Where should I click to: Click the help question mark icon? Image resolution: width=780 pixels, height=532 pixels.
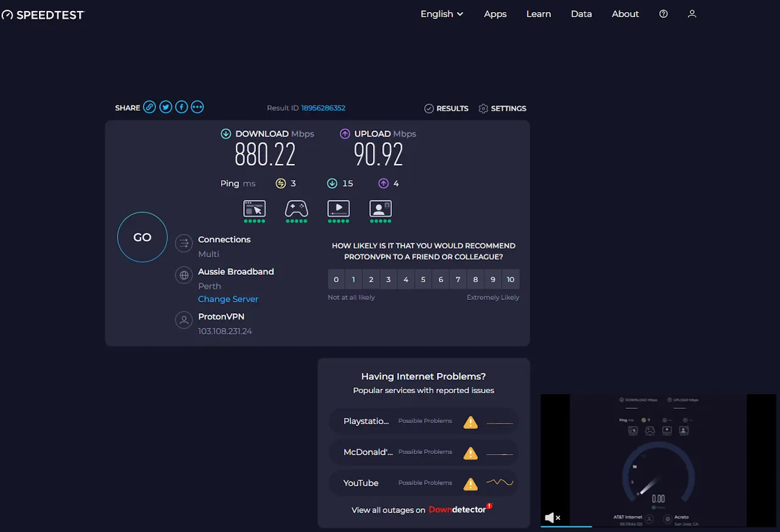664,14
